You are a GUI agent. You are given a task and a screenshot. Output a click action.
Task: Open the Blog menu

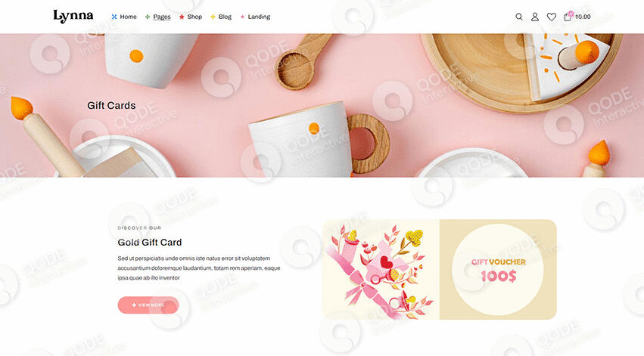point(225,17)
